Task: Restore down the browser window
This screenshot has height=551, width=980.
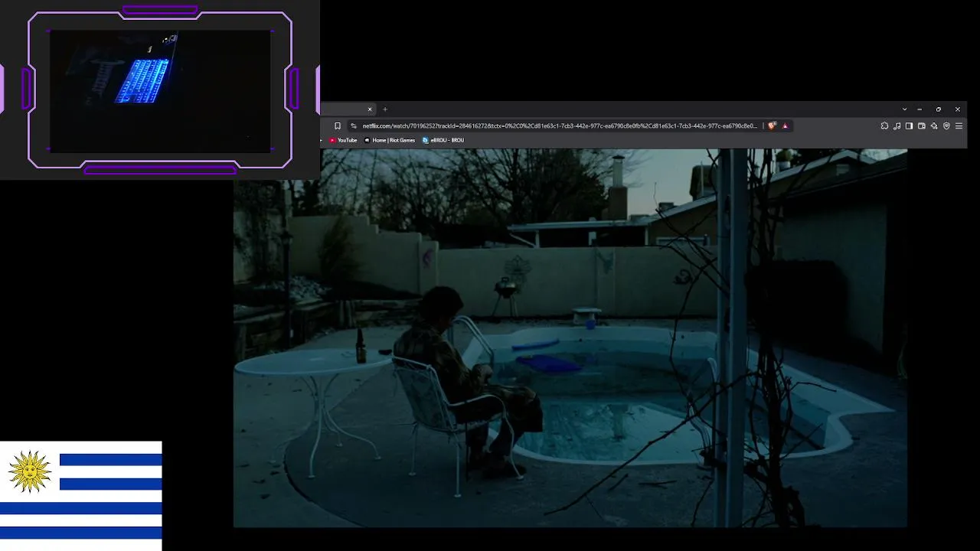Action: click(x=939, y=109)
